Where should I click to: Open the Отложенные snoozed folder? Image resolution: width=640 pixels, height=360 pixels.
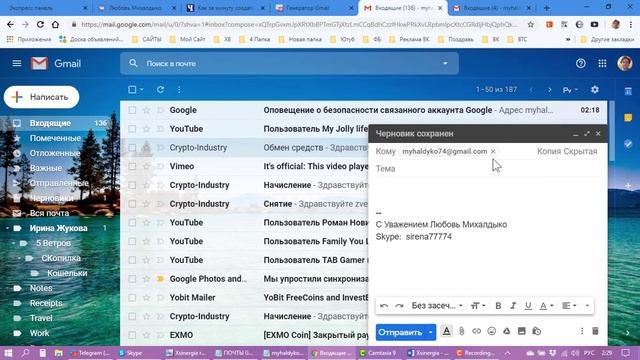55,153
